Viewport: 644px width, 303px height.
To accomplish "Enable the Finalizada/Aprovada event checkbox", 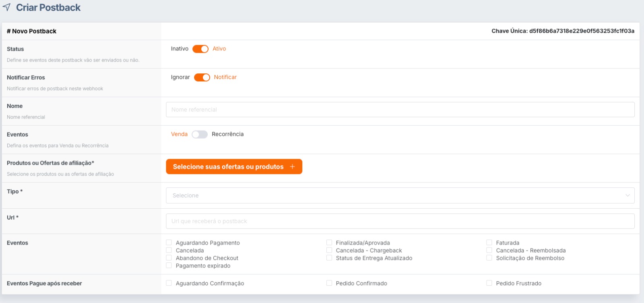I will coord(329,243).
